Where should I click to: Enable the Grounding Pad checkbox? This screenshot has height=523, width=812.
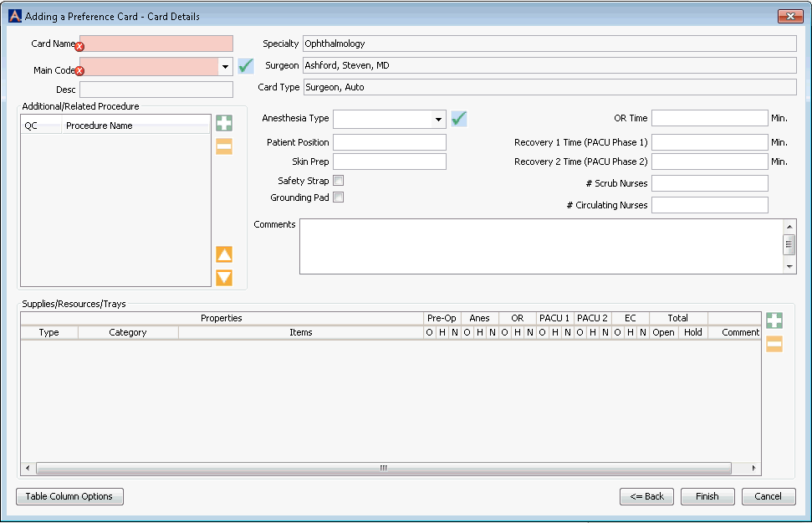(339, 197)
